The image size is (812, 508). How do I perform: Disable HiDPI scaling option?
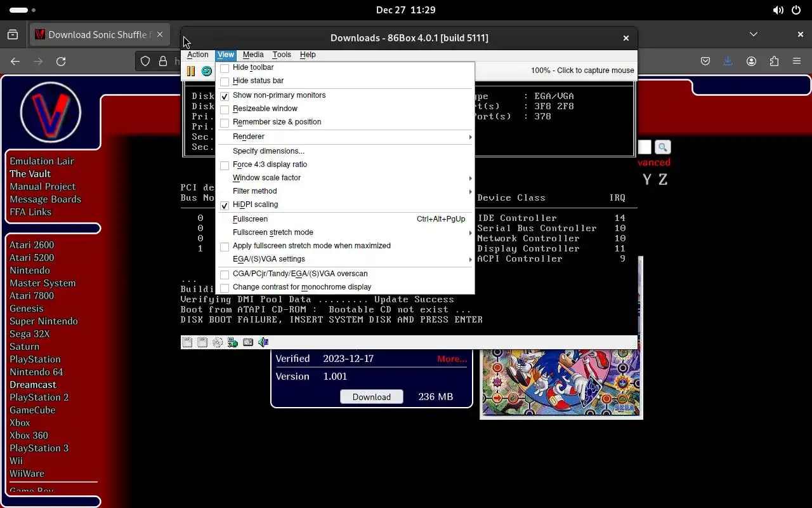point(225,205)
